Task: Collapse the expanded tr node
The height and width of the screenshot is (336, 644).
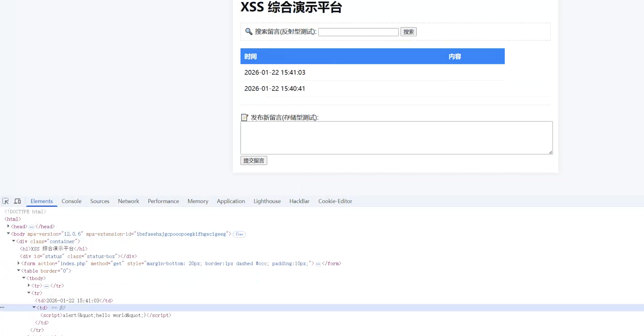Action: point(29,293)
